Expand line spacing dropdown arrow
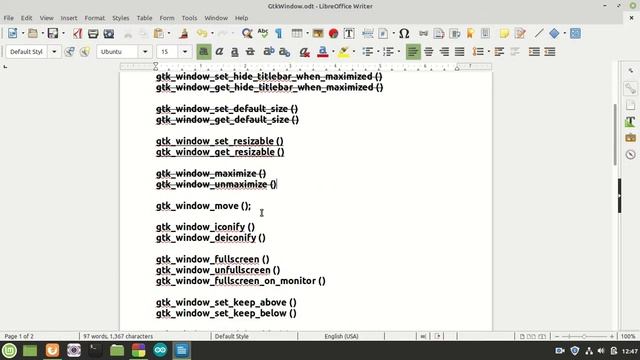The height and width of the screenshot is (360, 640). pyautogui.click(x=489, y=52)
